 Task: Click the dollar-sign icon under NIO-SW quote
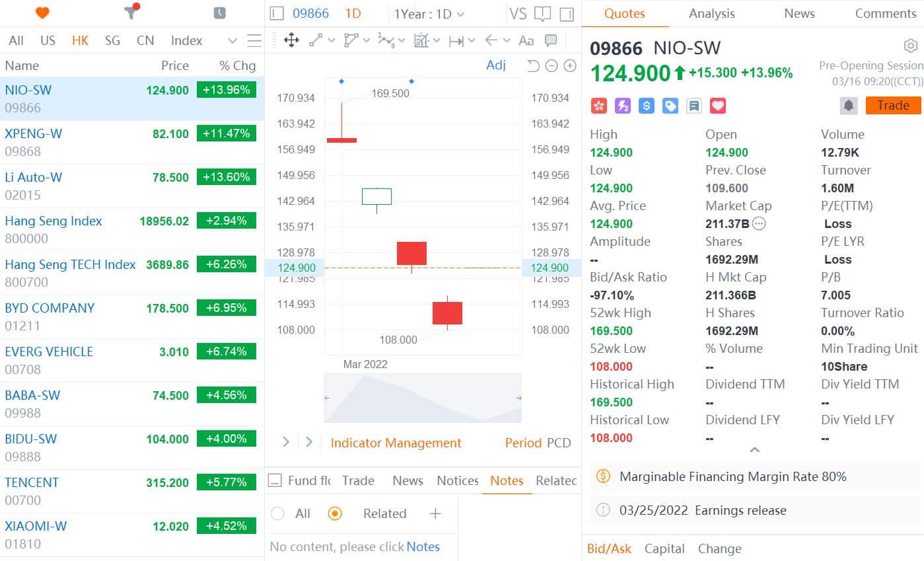tap(646, 105)
